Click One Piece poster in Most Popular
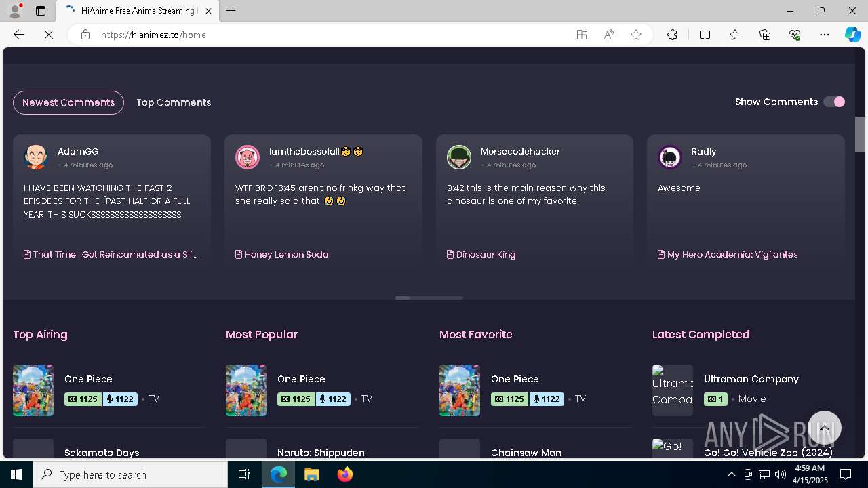The image size is (868, 488). tap(246, 390)
